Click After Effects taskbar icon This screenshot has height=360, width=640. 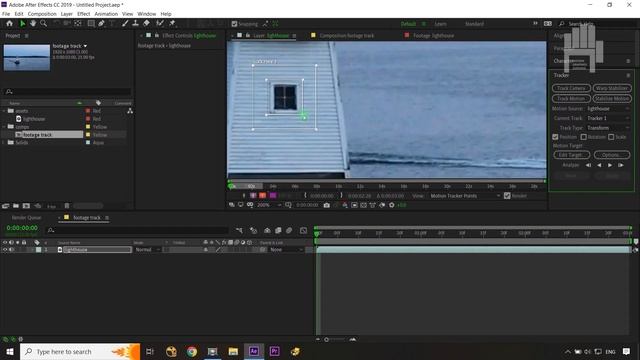pyautogui.click(x=253, y=351)
